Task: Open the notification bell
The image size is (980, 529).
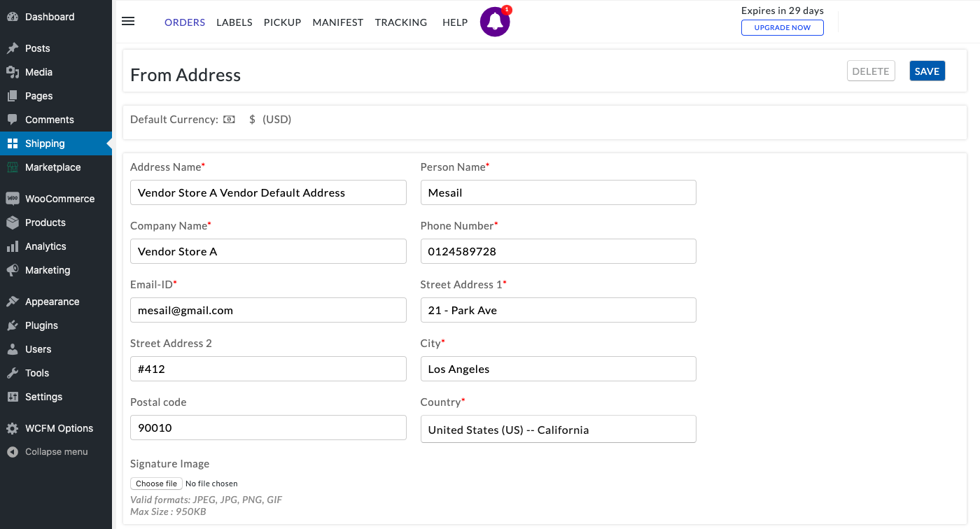Action: tap(495, 22)
